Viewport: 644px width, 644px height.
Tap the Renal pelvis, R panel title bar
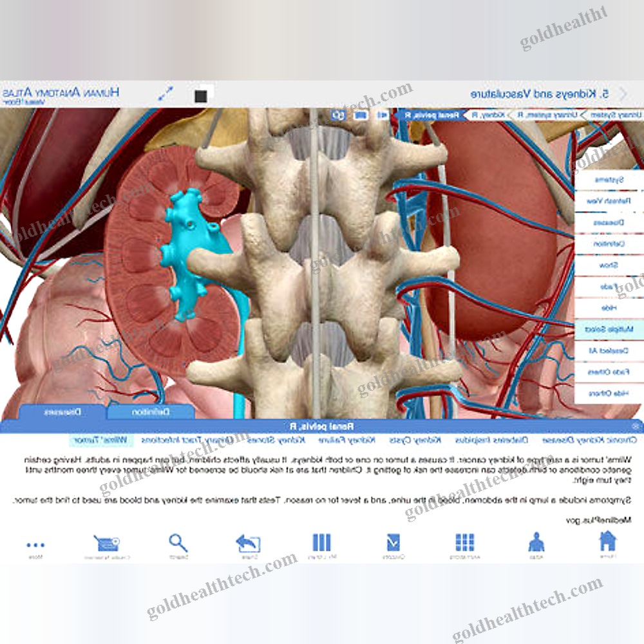pos(322,426)
